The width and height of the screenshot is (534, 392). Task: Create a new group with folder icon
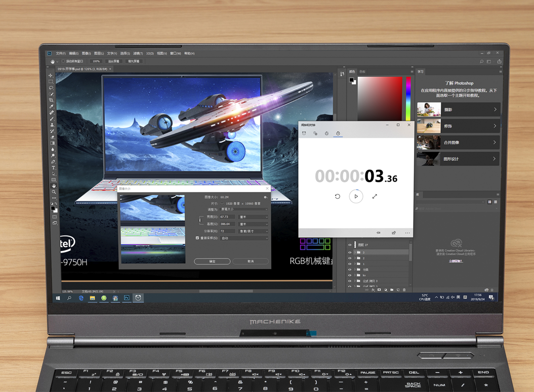click(392, 290)
